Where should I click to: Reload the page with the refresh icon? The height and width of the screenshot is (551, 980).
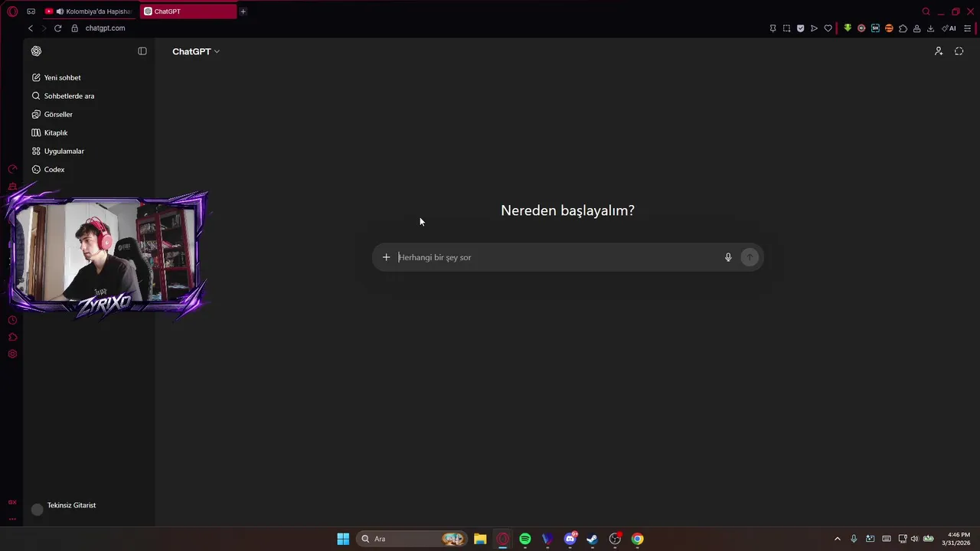(57, 28)
